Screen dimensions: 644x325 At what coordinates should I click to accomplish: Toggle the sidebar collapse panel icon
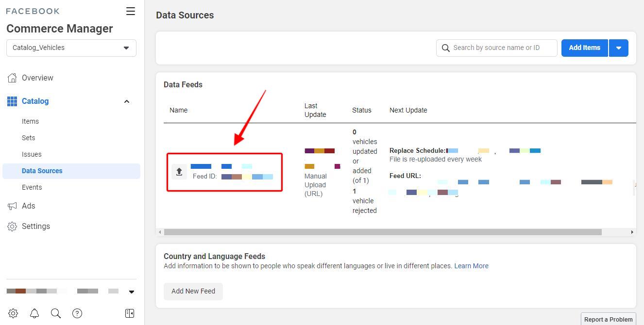(130, 313)
